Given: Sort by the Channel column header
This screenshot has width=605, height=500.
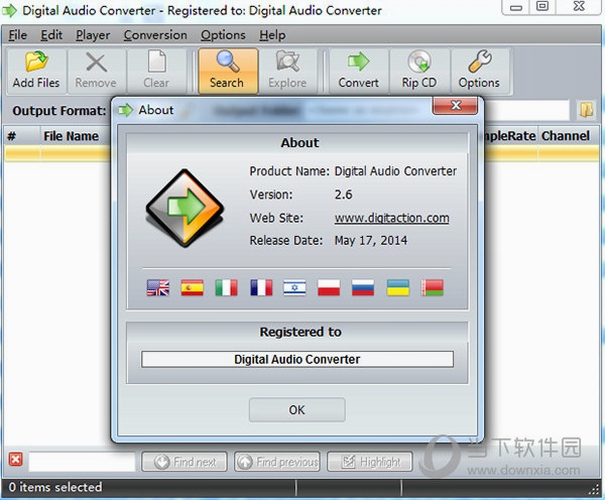Looking at the screenshot, I should pyautogui.click(x=566, y=136).
